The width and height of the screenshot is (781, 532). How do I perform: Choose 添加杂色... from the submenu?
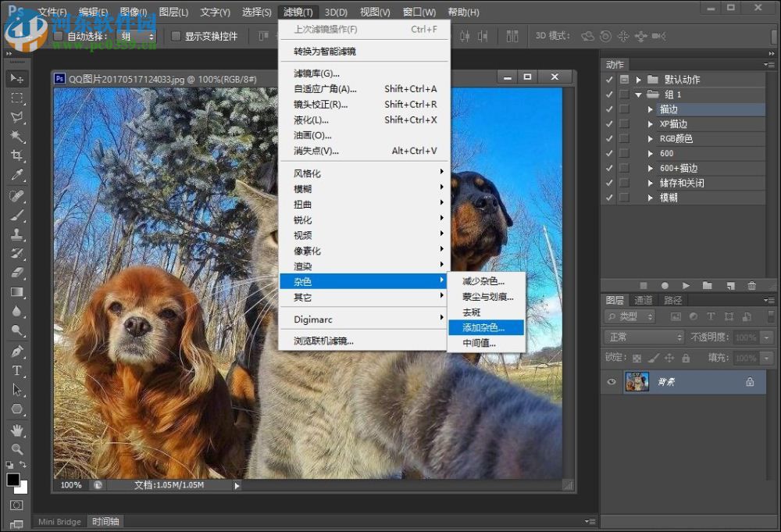point(484,327)
